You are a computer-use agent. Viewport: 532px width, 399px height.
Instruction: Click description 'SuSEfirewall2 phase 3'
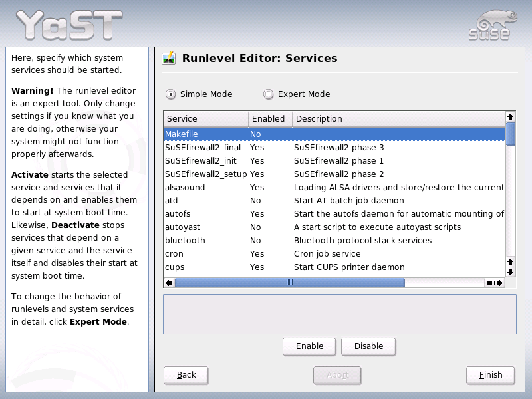(x=338, y=147)
